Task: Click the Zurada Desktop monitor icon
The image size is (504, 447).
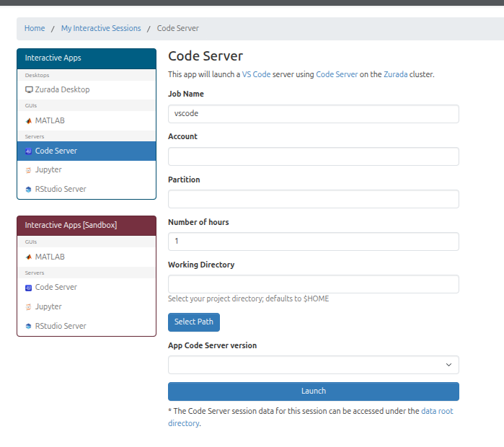Action: (x=29, y=89)
